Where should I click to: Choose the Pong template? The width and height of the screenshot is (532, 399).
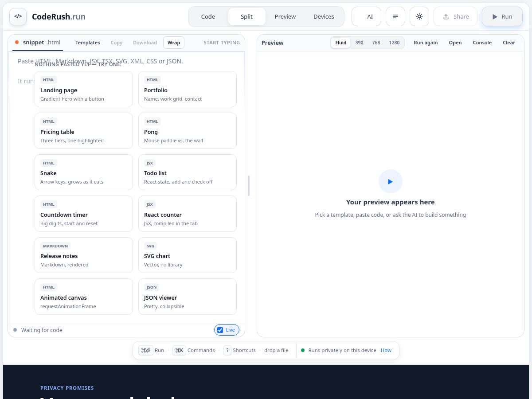click(188, 131)
